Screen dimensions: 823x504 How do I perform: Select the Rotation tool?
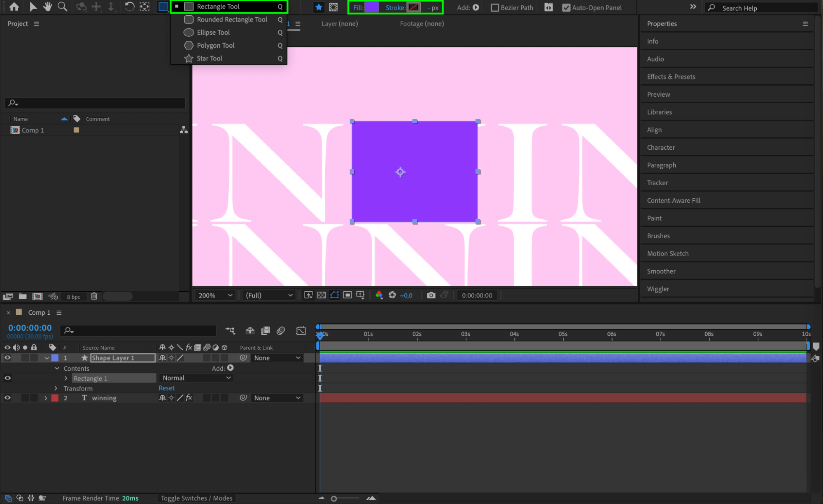point(129,7)
